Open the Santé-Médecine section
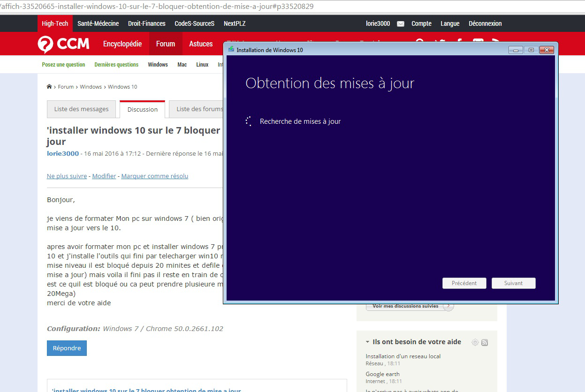Screen dimensions: 585x392 pos(98,23)
